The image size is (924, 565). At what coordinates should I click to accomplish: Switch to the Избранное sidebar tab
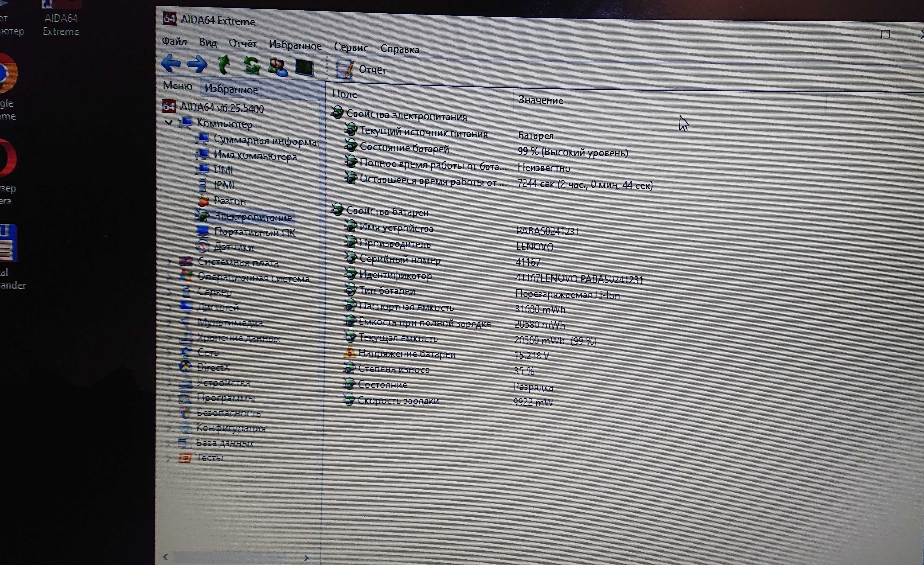pos(231,89)
